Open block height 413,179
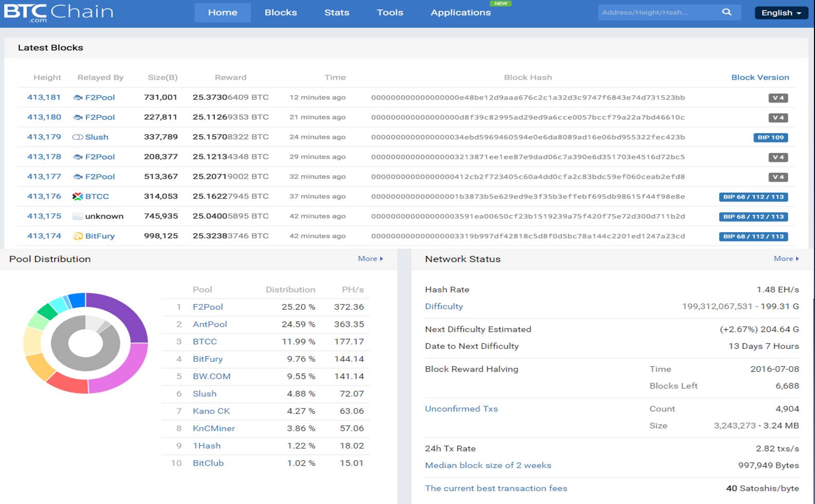Image resolution: width=815 pixels, height=504 pixels. click(44, 137)
